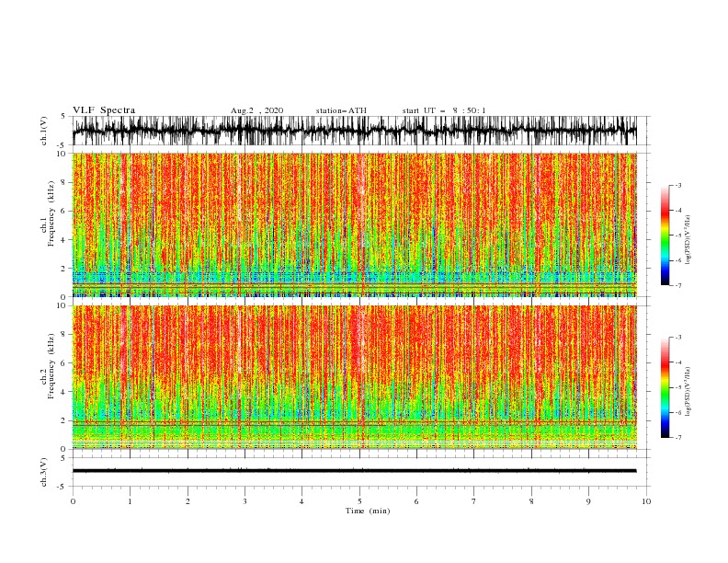The width and height of the screenshot is (728, 563).
Task: Click the ch.2 PSD color bar
Action: [x=665, y=387]
